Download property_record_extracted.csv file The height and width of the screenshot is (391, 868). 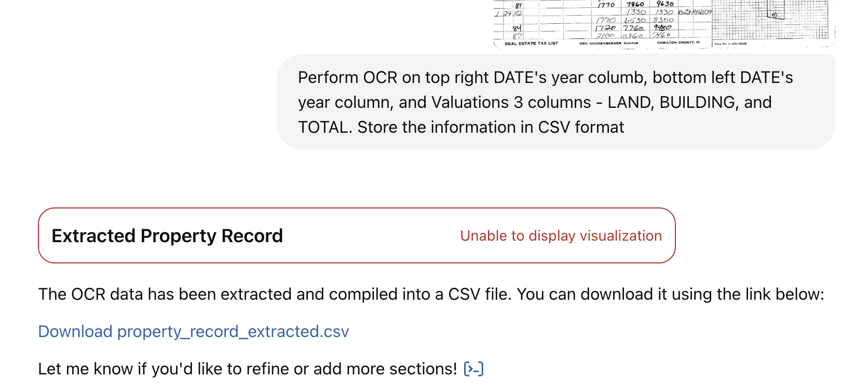pos(194,331)
